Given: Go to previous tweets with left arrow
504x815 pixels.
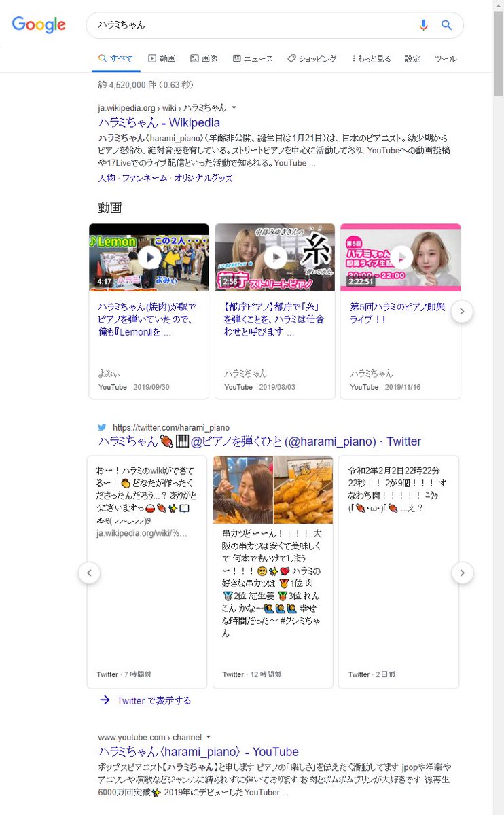Looking at the screenshot, I should click(89, 573).
